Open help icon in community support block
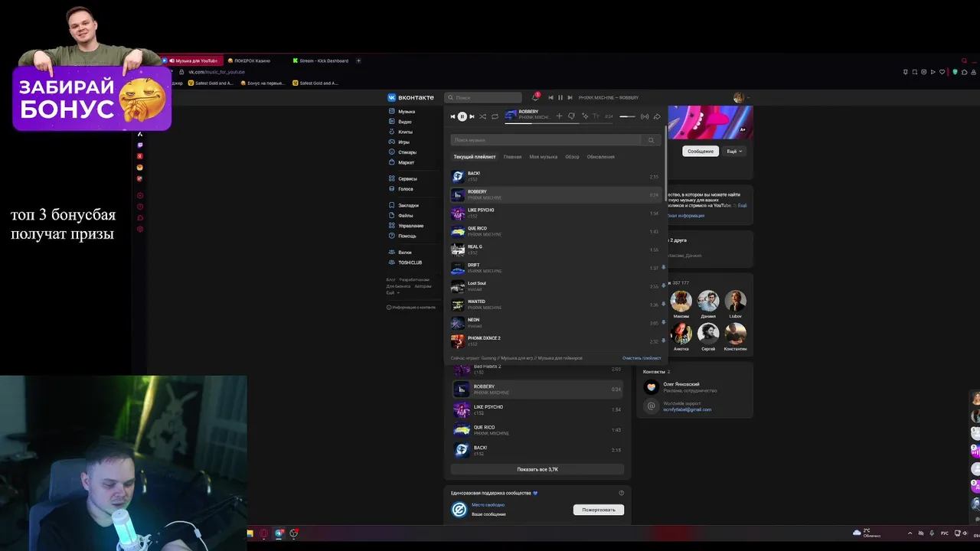The height and width of the screenshot is (551, 980). (621, 493)
